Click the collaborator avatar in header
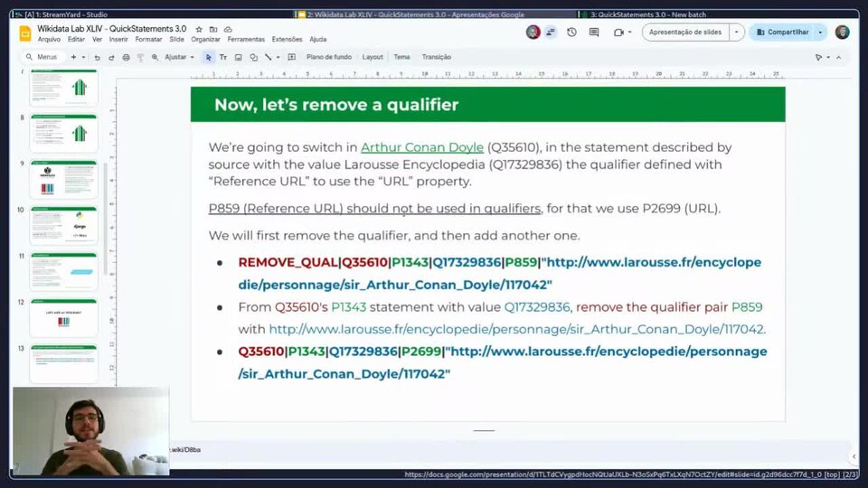Image resolution: width=868 pixels, height=488 pixels. [533, 33]
